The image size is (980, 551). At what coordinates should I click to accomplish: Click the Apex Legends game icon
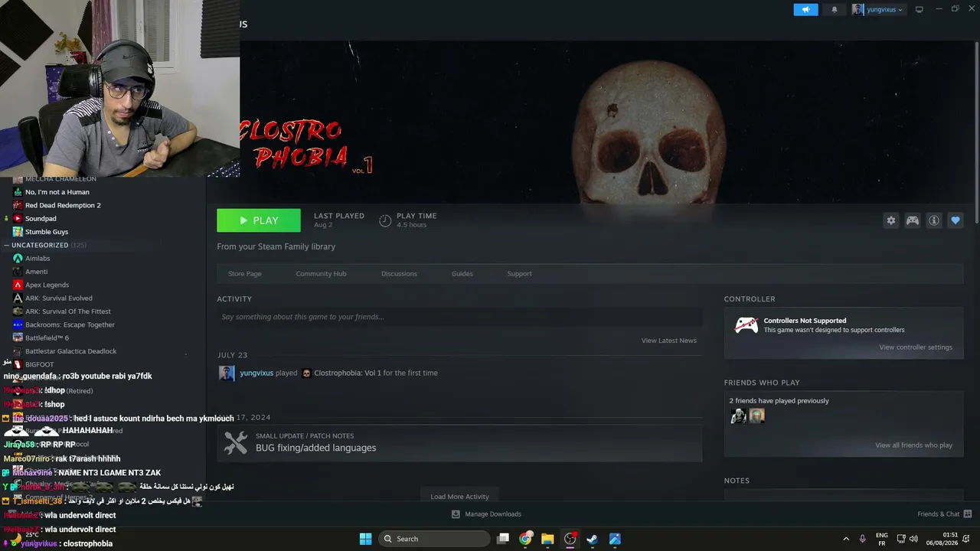pyautogui.click(x=18, y=285)
